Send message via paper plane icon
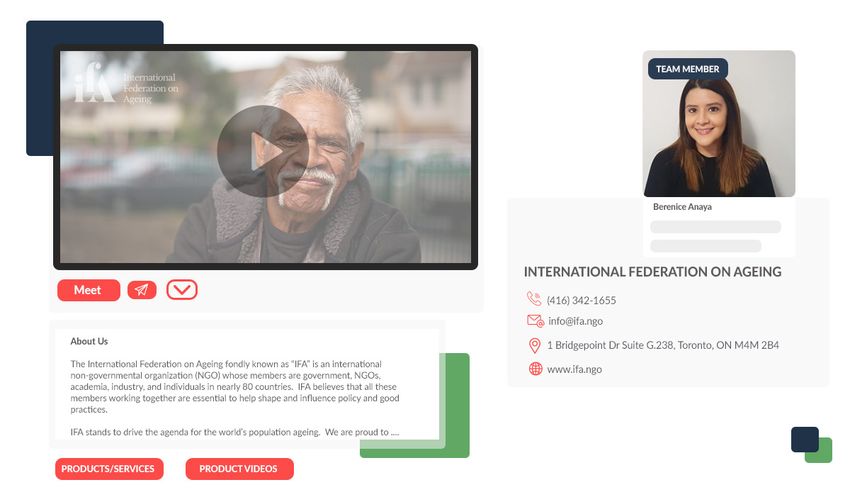The image size is (850, 497). tap(142, 290)
